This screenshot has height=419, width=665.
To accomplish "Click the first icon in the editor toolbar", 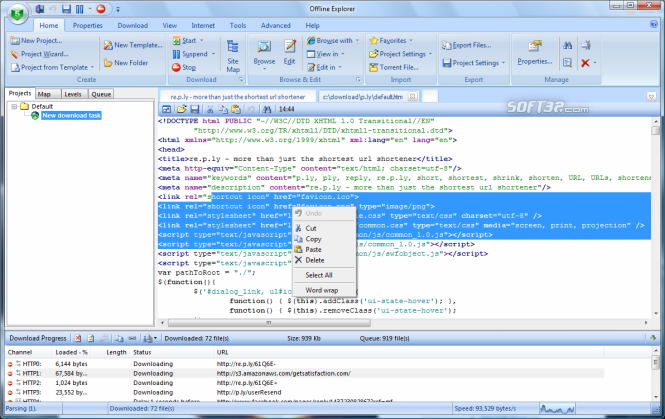I will coord(167,109).
